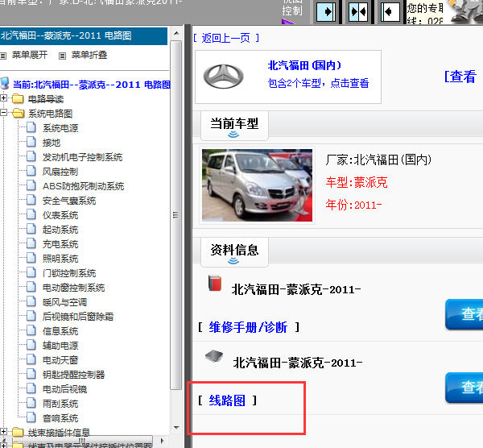Click the page icon next to 风扇控制
The height and width of the screenshot is (448, 483).
point(31,171)
